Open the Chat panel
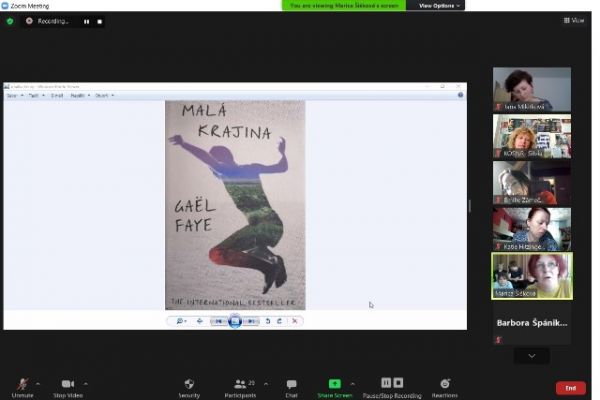 pyautogui.click(x=291, y=384)
